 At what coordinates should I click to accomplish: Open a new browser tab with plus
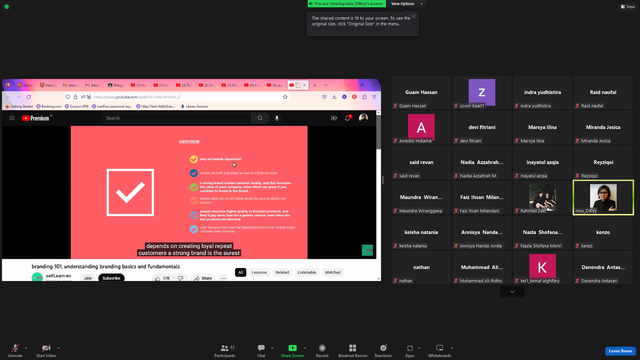coord(315,85)
